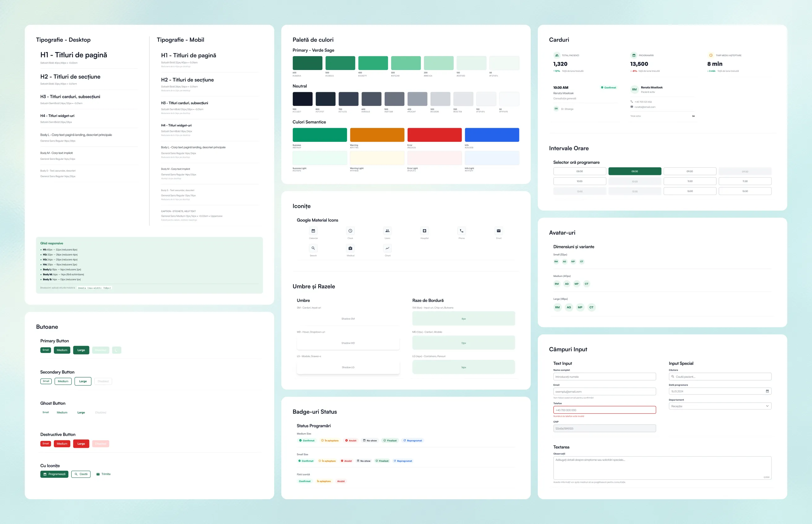The height and width of the screenshot is (524, 812).
Task: Click RM avatar on Renata Moelioek card
Action: (x=634, y=90)
